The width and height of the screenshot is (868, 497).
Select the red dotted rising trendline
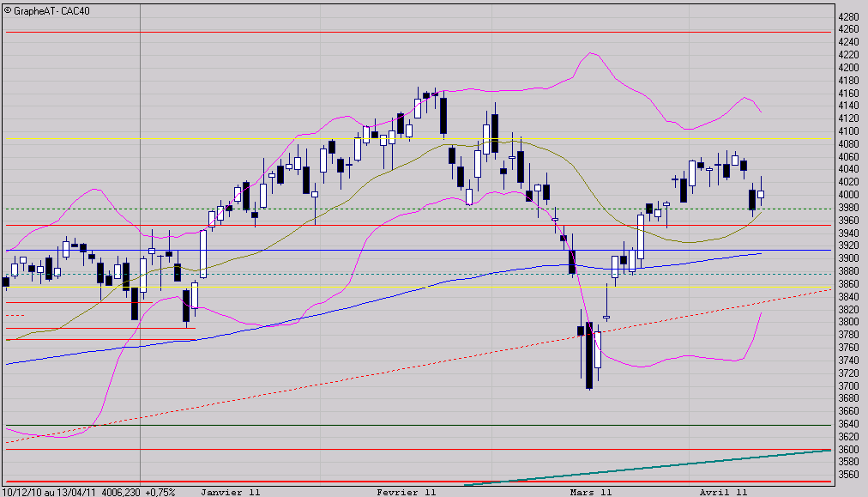pyautogui.click(x=419, y=367)
